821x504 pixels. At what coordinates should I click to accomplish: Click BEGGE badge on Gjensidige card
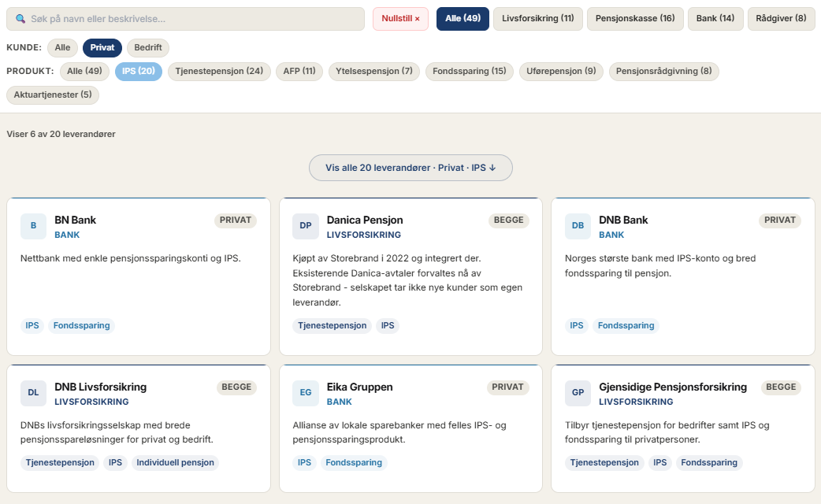click(781, 387)
